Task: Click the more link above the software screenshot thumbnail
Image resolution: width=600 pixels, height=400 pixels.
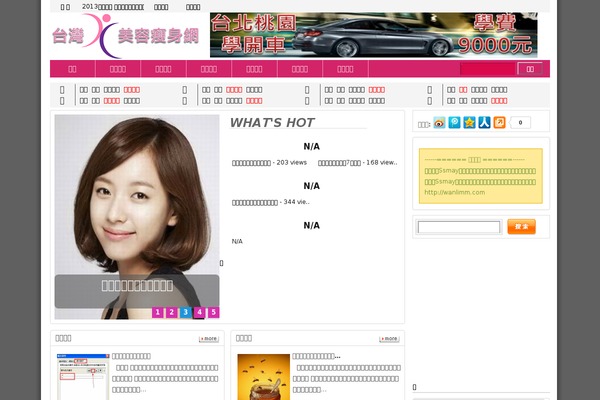Action: tap(209, 339)
